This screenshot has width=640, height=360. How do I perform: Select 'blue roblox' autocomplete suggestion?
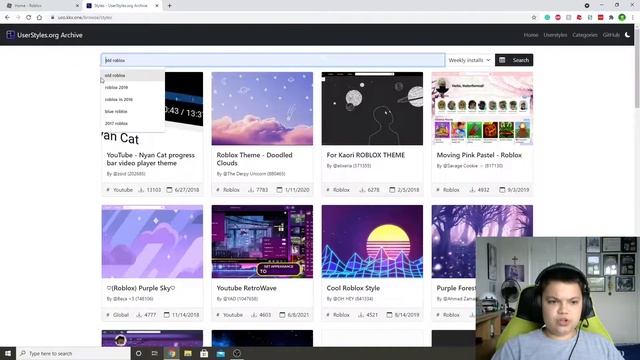point(133,111)
